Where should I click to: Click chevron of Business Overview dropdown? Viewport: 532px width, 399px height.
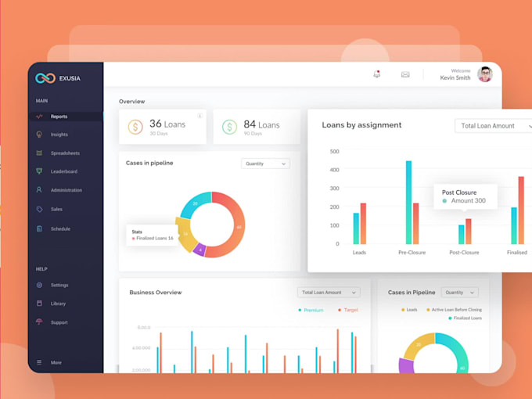(x=354, y=293)
